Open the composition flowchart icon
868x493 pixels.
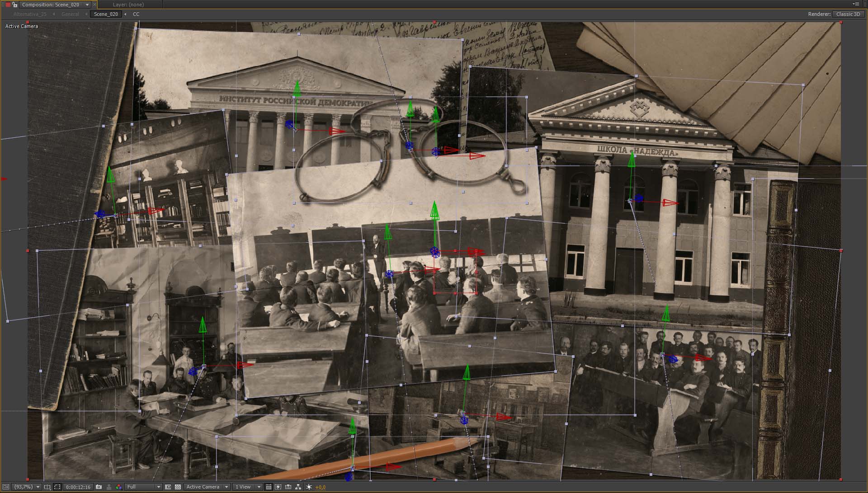pyautogui.click(x=298, y=487)
